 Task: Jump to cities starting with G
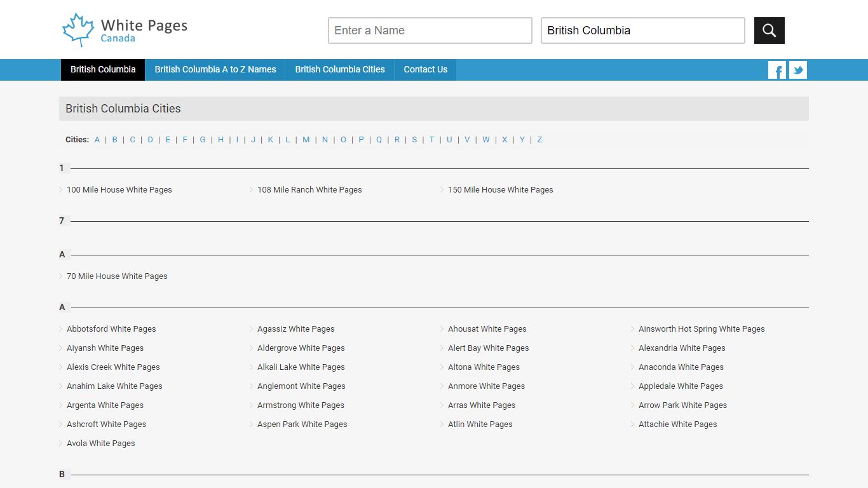pos(203,140)
